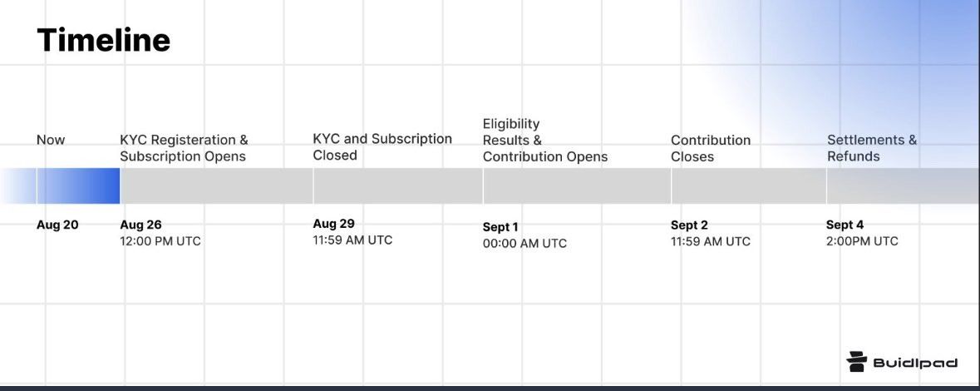Screen dimensions: 980x391
Task: Click the 11:59 AM UTC under Aug 29
Action: coord(352,240)
